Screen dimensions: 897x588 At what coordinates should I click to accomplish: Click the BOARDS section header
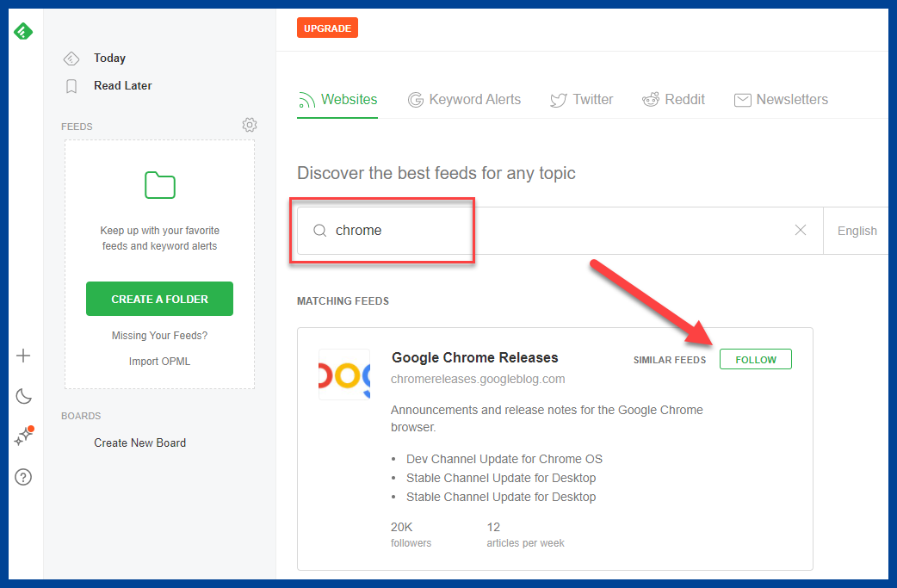[81, 416]
